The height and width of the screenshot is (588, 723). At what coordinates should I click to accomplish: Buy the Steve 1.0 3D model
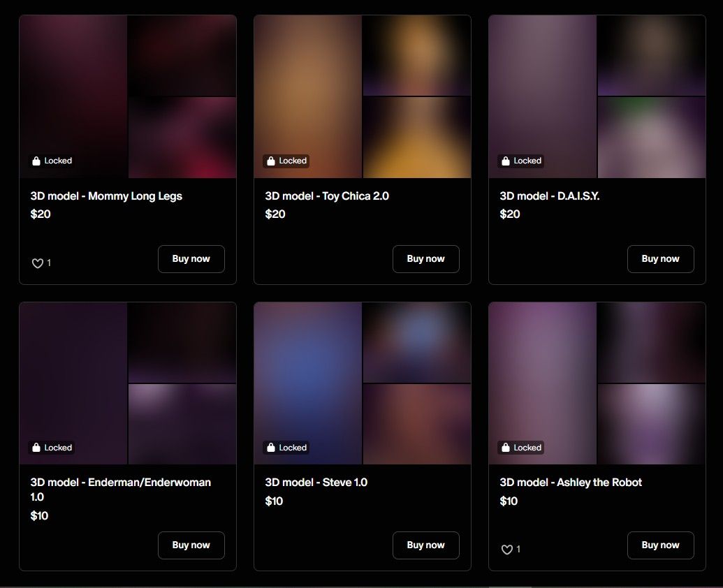tap(425, 545)
